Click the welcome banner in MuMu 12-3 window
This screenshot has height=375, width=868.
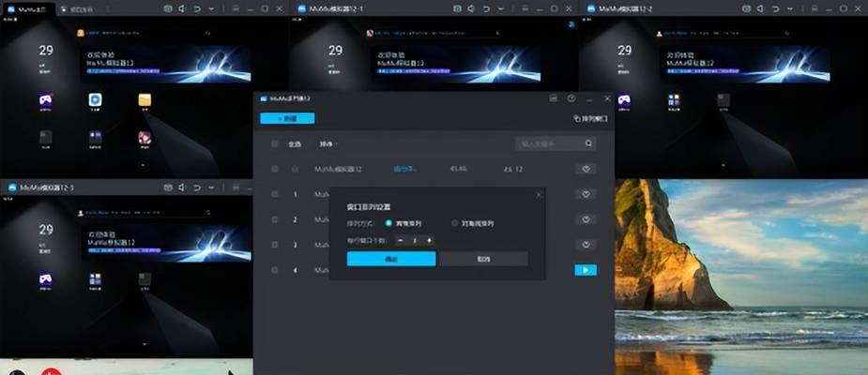[165, 243]
